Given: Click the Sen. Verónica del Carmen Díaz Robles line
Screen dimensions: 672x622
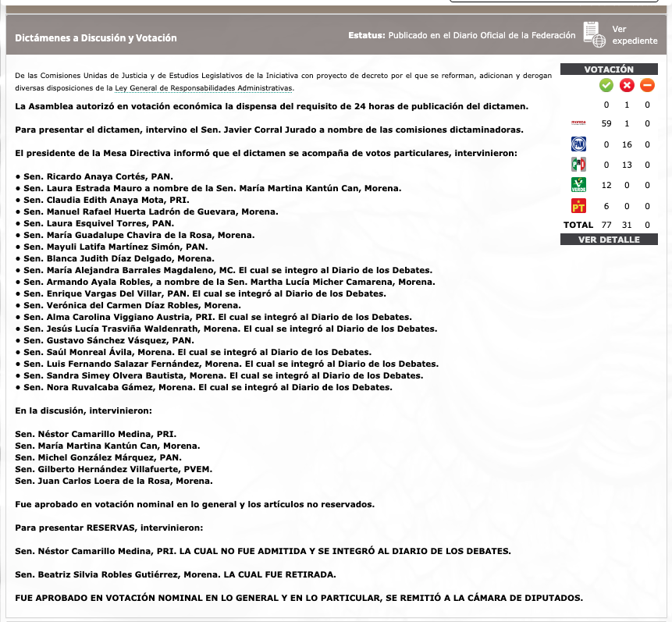Looking at the screenshot, I should (x=128, y=306).
